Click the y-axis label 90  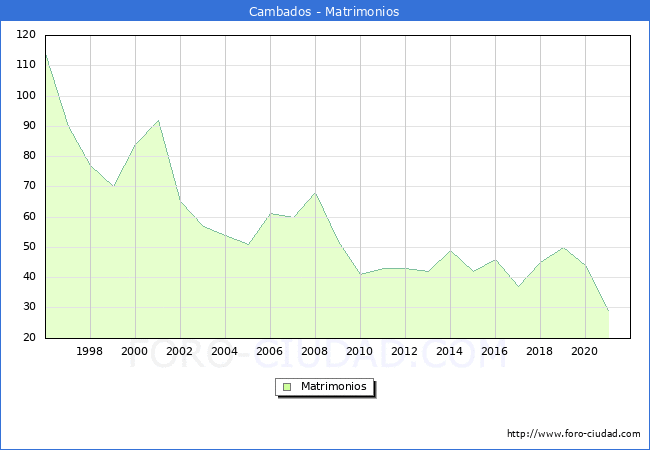tap(29, 126)
